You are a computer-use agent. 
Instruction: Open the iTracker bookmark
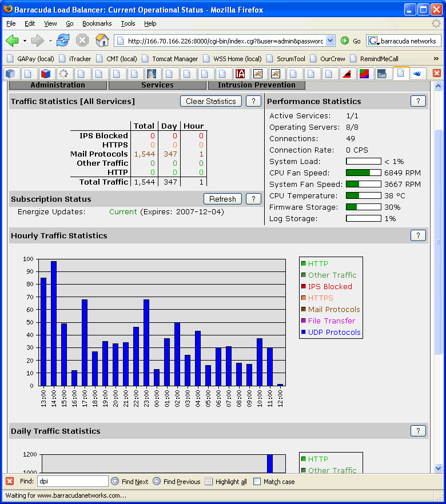[x=75, y=59]
